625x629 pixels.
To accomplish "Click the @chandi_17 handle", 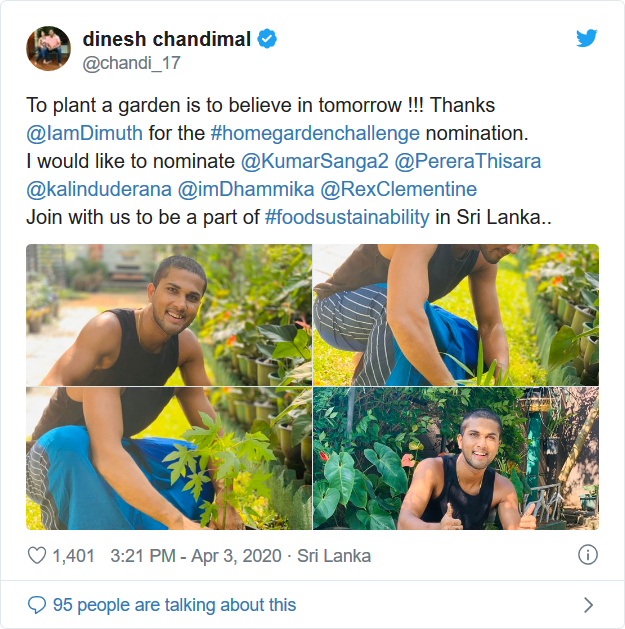I will pyautogui.click(x=131, y=63).
